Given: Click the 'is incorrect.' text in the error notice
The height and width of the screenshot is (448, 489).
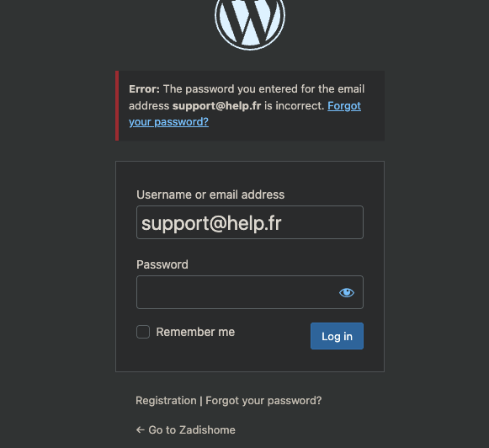Looking at the screenshot, I should pyautogui.click(x=295, y=106).
